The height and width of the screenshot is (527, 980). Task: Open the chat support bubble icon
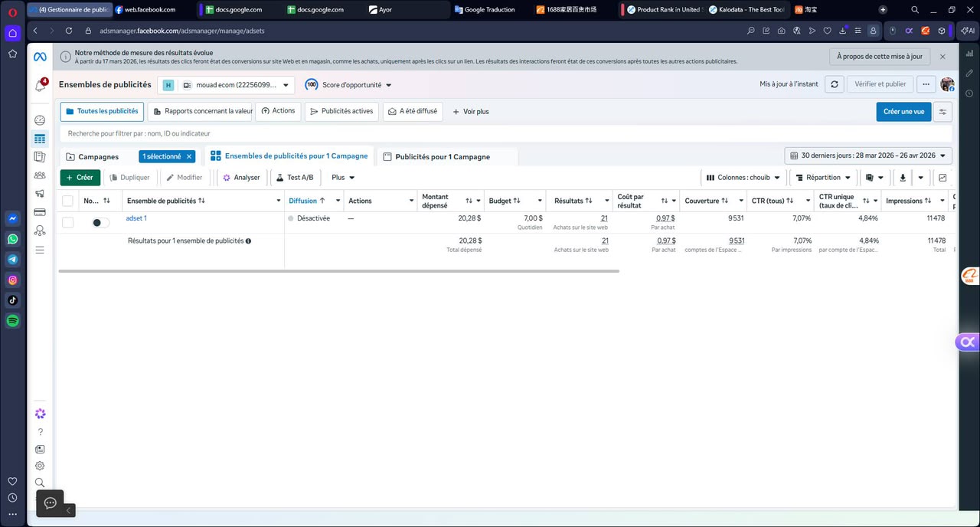[x=51, y=503]
